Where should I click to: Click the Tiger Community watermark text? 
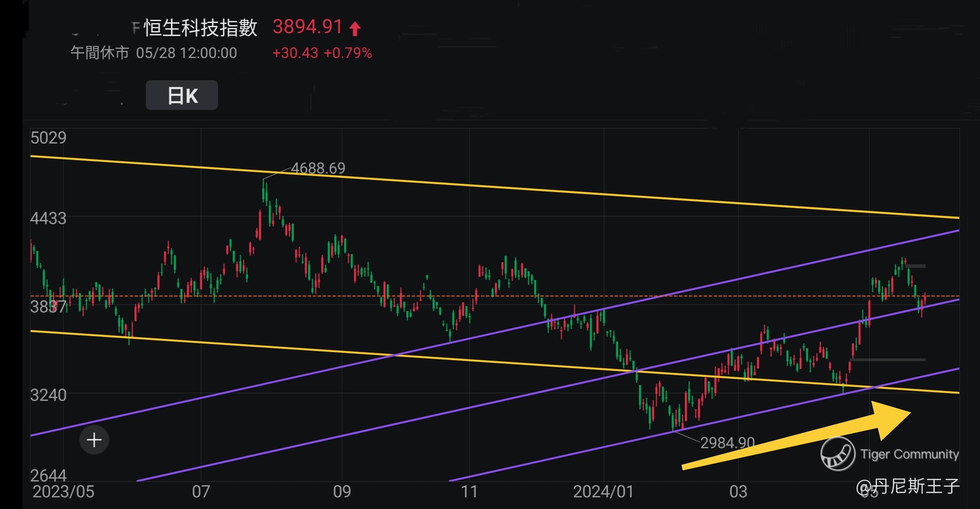[x=910, y=454]
